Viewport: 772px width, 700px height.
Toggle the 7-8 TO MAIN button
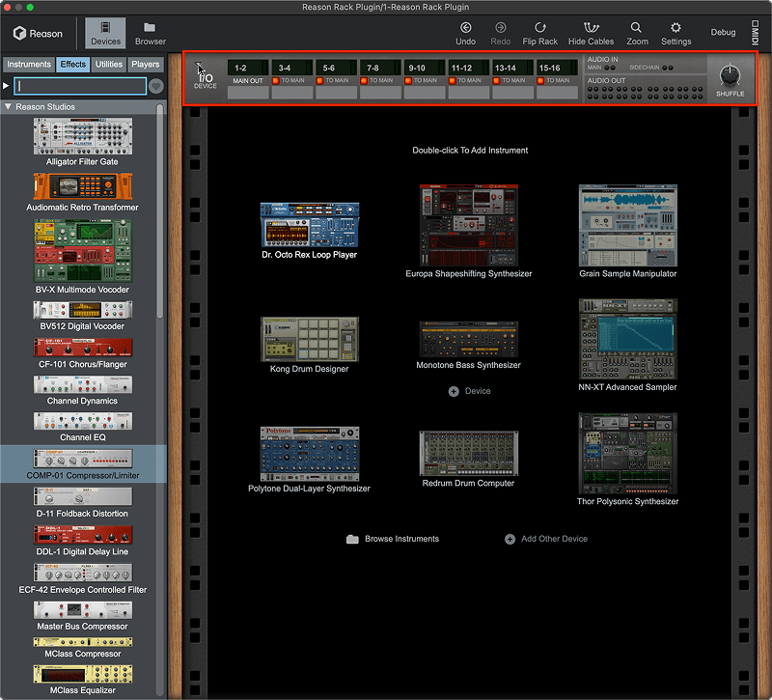[x=364, y=80]
